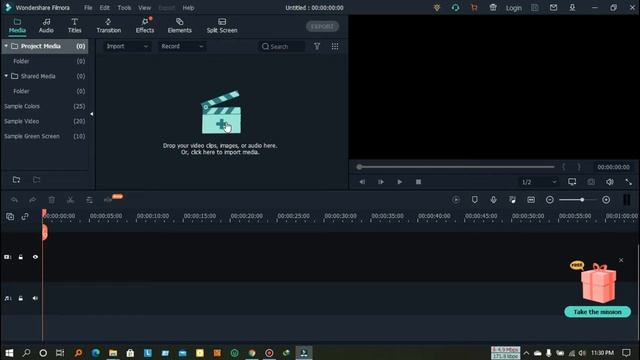Click the timeline marker shield icon

pyautogui.click(x=474, y=200)
